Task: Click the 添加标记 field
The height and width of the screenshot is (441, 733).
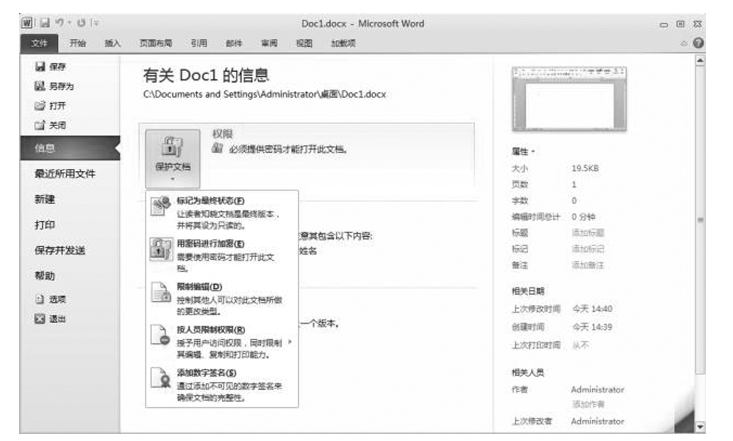Action: [588, 249]
